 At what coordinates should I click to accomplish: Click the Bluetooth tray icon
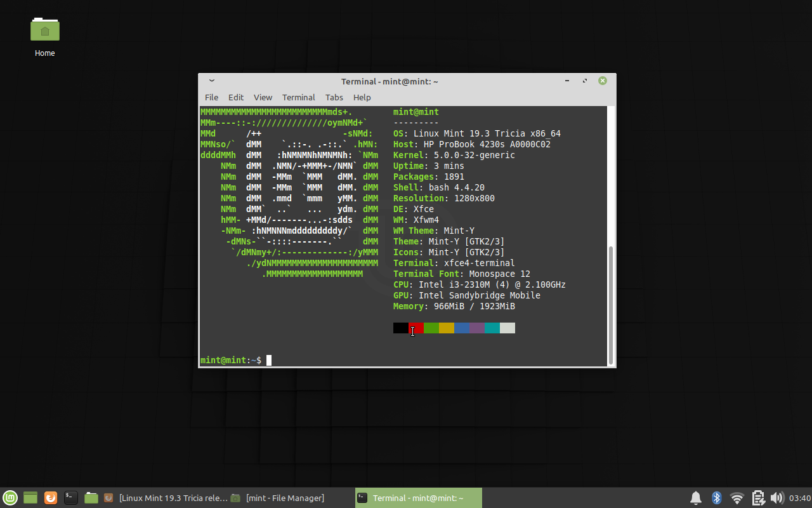tap(717, 498)
